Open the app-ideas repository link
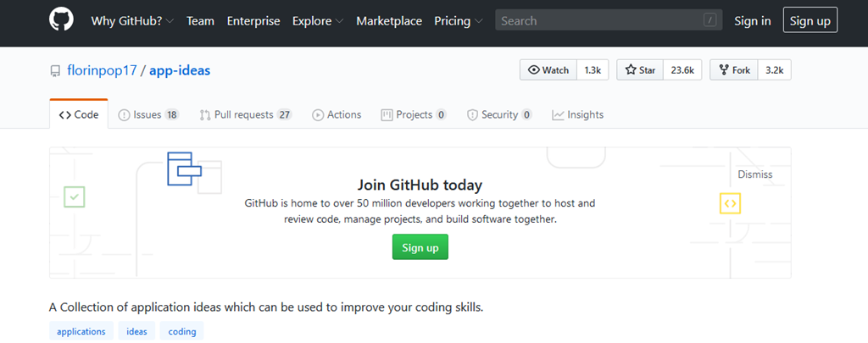The width and height of the screenshot is (868, 343). (x=180, y=71)
